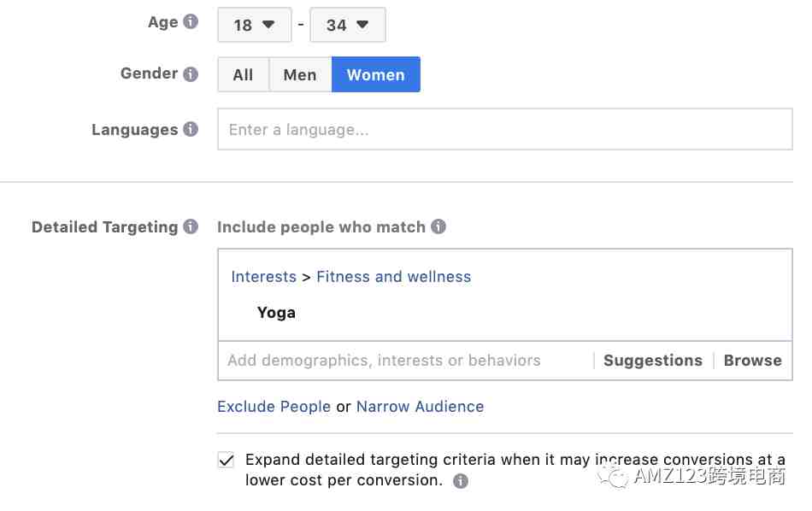Click the 'Enter a language' field
Screen dimensions: 812x511
pos(505,129)
